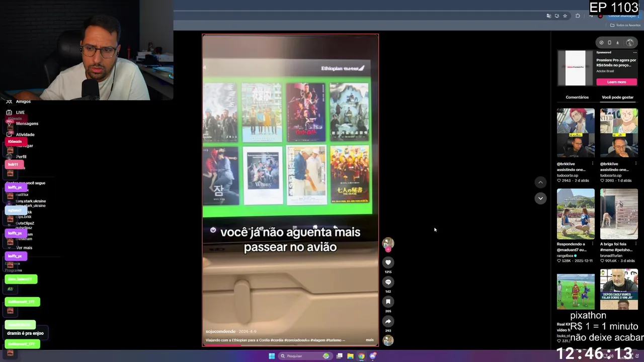Open the #turismo hashtag in the caption
The width and height of the screenshot is (644, 362).
tap(334, 340)
